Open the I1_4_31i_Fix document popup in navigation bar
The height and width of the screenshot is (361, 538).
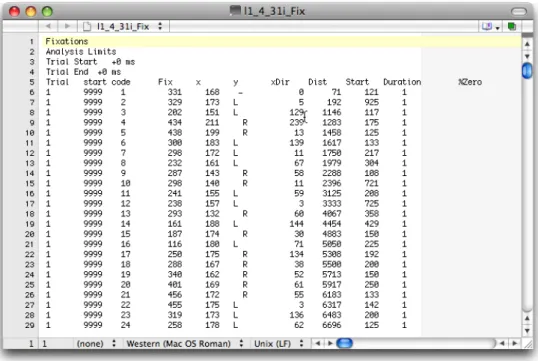124,26
